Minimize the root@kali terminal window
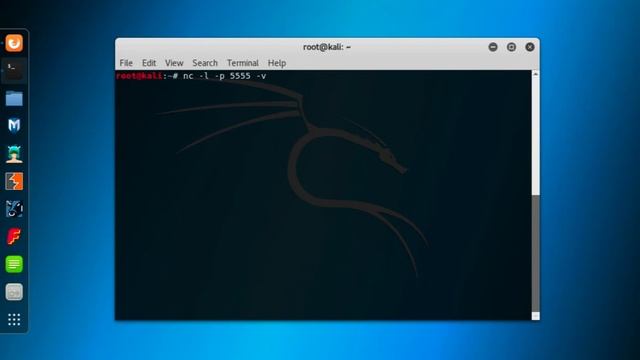The image size is (640, 360). click(493, 47)
